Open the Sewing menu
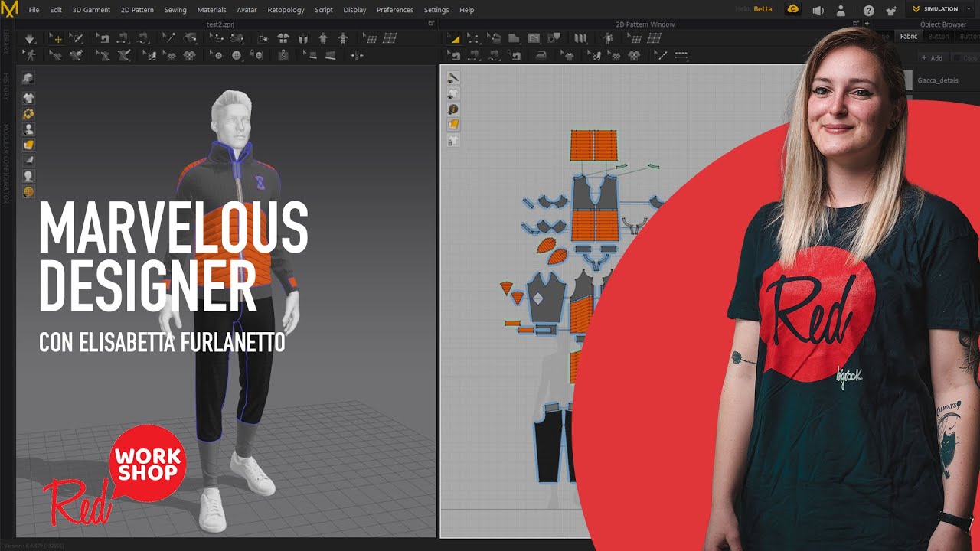 click(x=175, y=10)
